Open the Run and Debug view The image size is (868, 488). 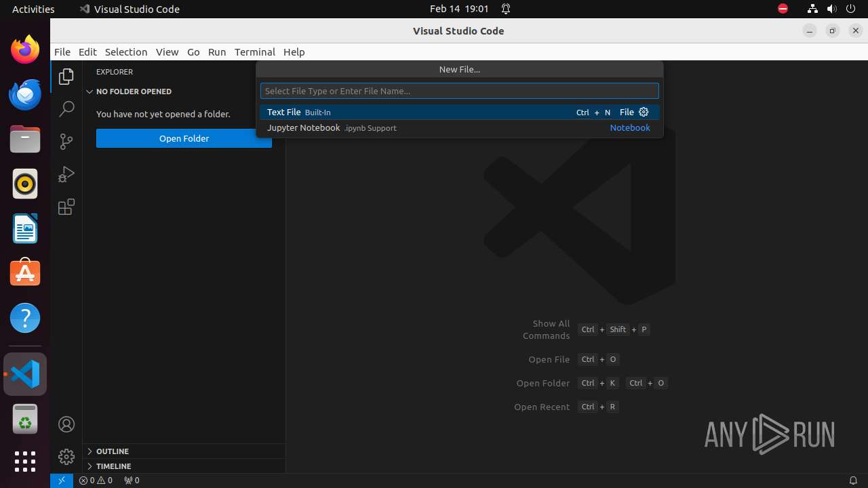click(66, 174)
